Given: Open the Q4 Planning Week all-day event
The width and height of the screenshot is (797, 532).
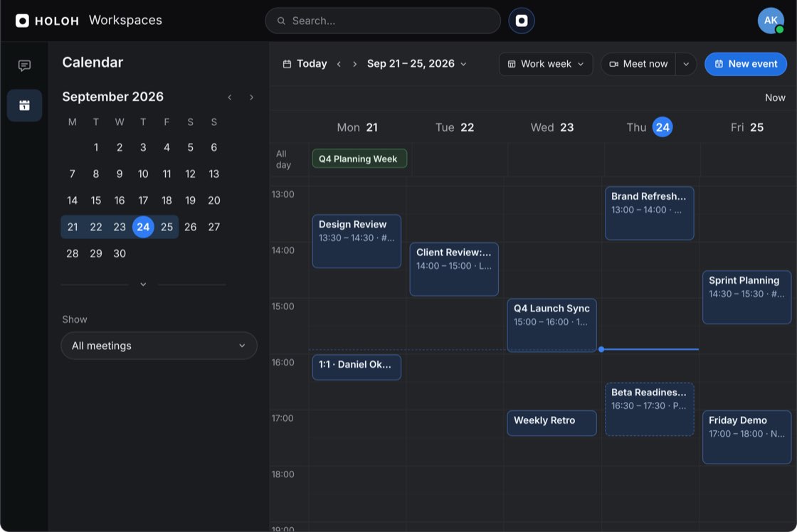Looking at the screenshot, I should (359, 159).
